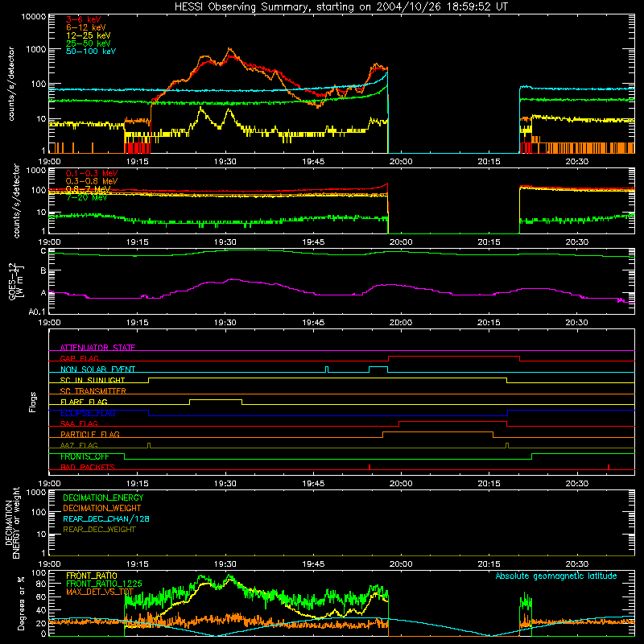Select the PARTICLE_FLAG label
644x644 pixels.
coord(90,434)
